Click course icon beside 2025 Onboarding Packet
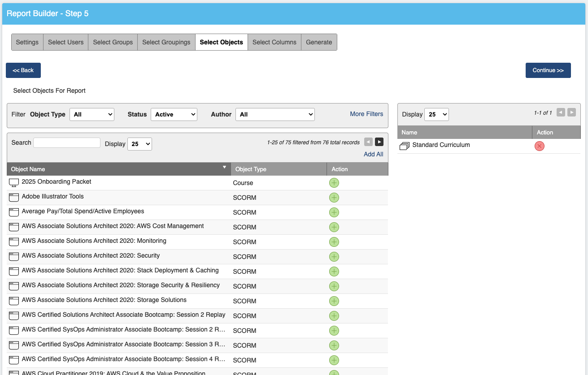This screenshot has height=375, width=588. [x=14, y=183]
